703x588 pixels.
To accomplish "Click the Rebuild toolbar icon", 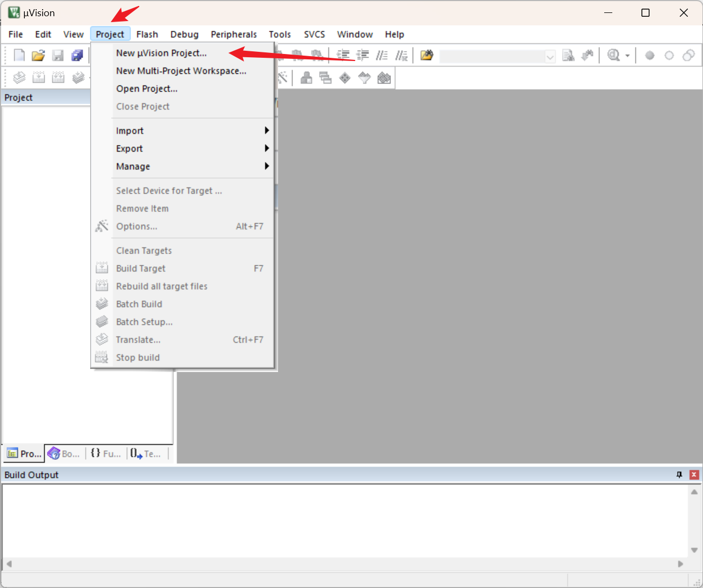I will click(x=58, y=78).
